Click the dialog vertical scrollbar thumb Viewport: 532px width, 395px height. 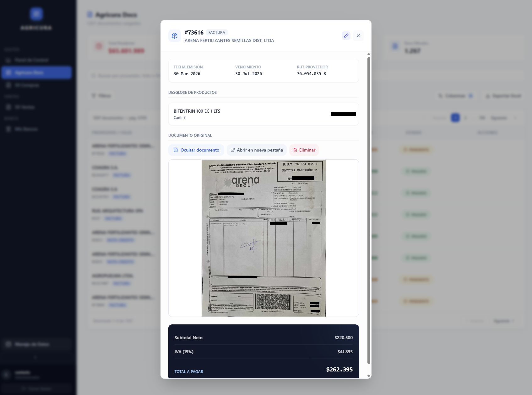369,210
